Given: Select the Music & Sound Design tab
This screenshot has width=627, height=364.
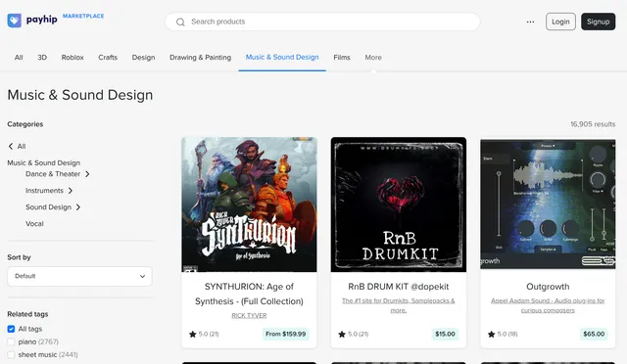Looking at the screenshot, I should tap(282, 57).
